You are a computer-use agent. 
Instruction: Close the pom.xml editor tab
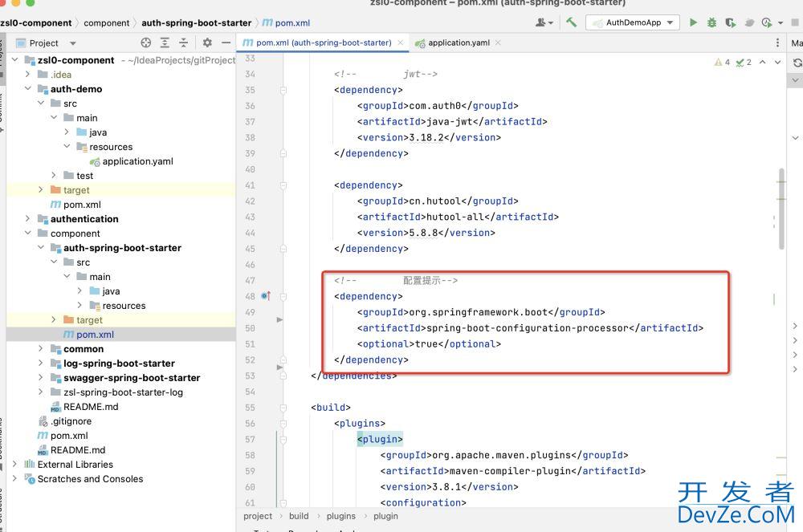coord(401,43)
